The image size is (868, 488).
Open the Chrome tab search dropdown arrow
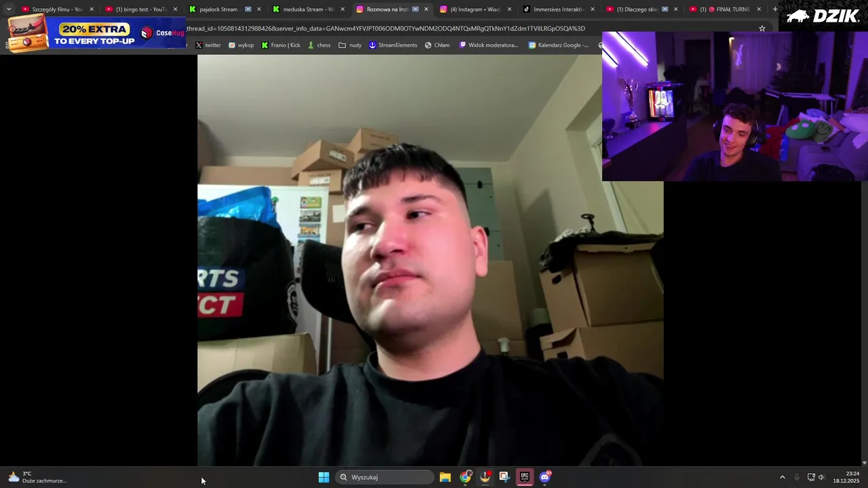(x=9, y=9)
